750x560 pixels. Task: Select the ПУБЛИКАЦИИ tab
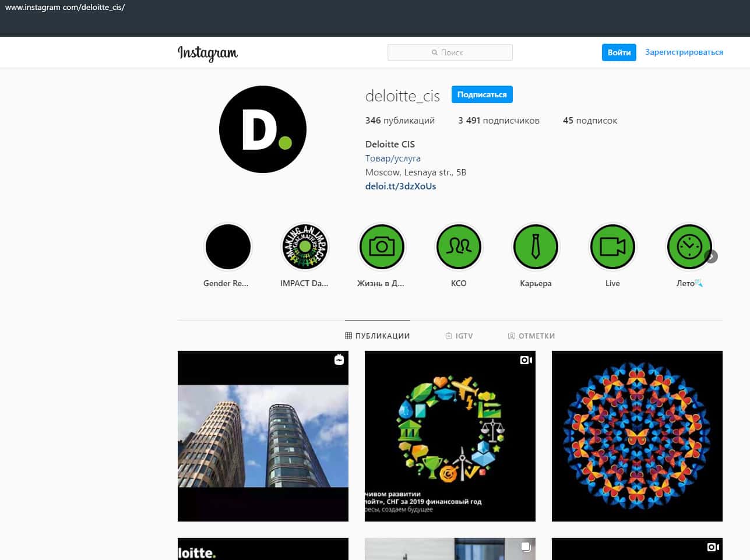coord(377,336)
